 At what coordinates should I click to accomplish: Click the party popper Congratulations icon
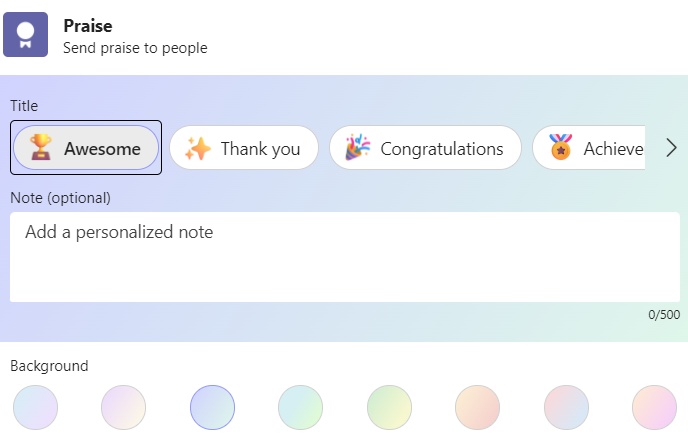358,147
